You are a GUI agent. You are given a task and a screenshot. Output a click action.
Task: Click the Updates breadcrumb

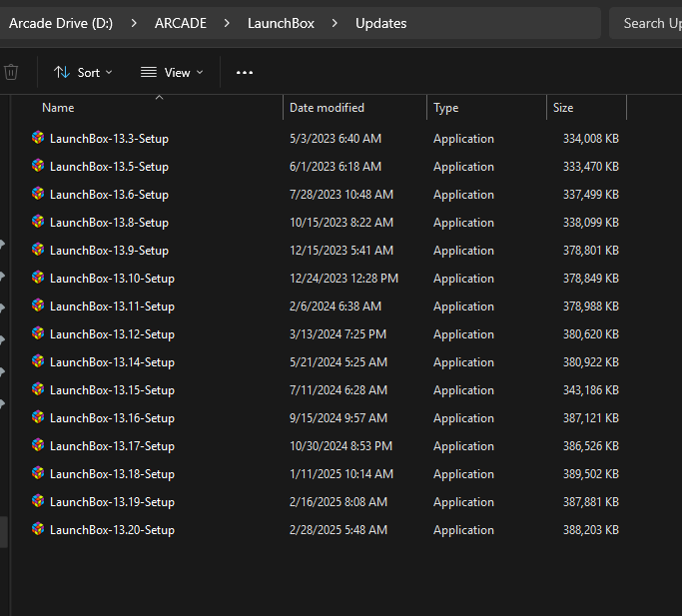point(381,23)
